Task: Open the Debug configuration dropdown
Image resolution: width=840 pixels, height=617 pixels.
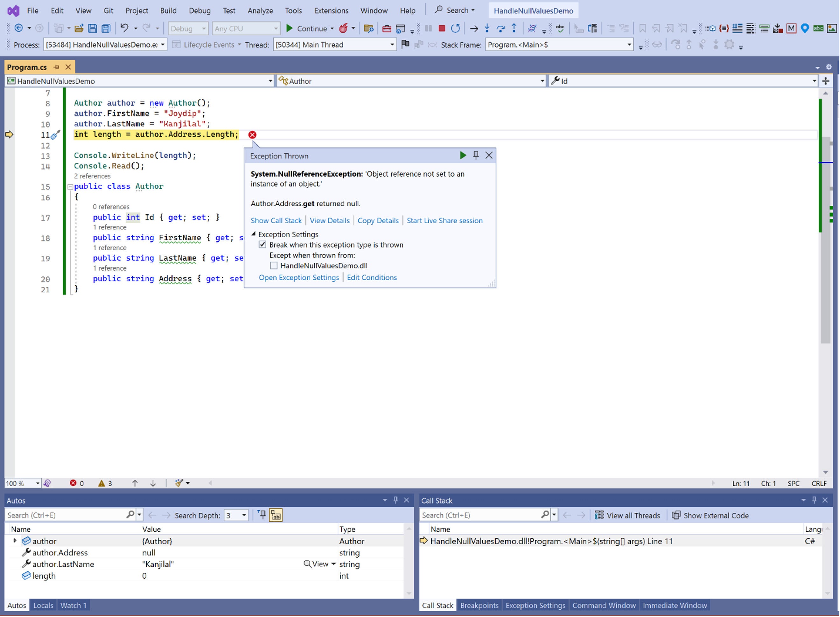Action: click(x=188, y=28)
